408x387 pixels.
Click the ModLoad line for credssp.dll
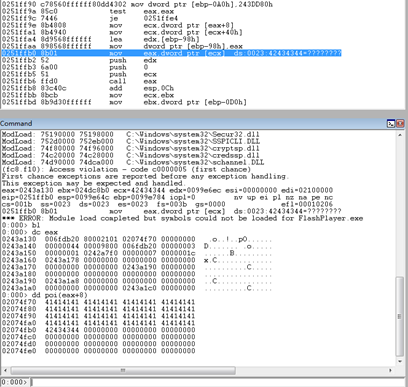point(131,155)
